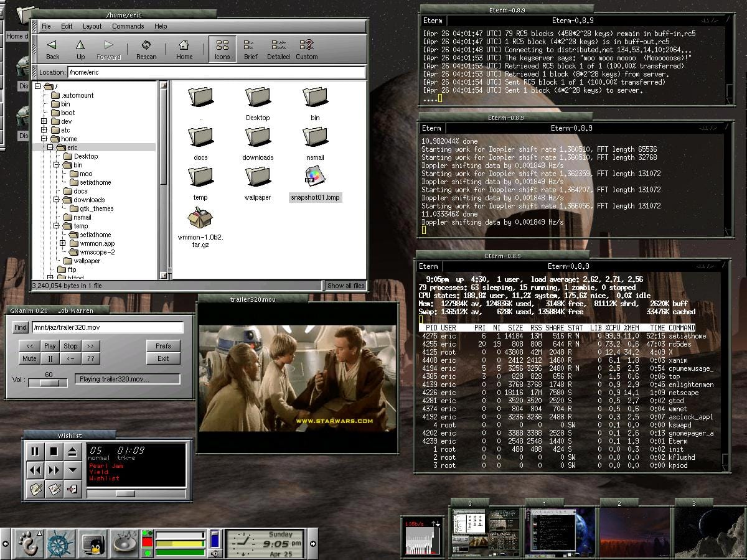Collapse the temp folder in the tree
The width and height of the screenshot is (747, 560).
[57, 226]
